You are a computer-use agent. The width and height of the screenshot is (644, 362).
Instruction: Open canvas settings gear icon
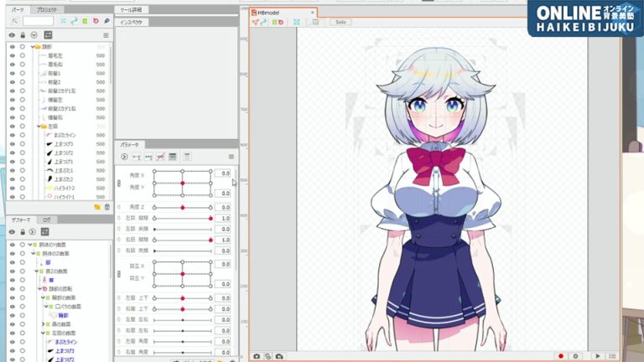tap(574, 356)
